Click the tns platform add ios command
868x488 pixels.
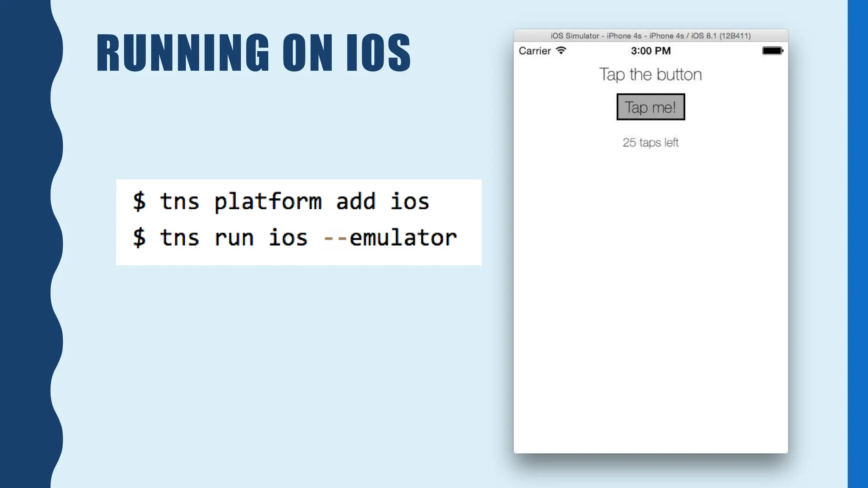294,201
